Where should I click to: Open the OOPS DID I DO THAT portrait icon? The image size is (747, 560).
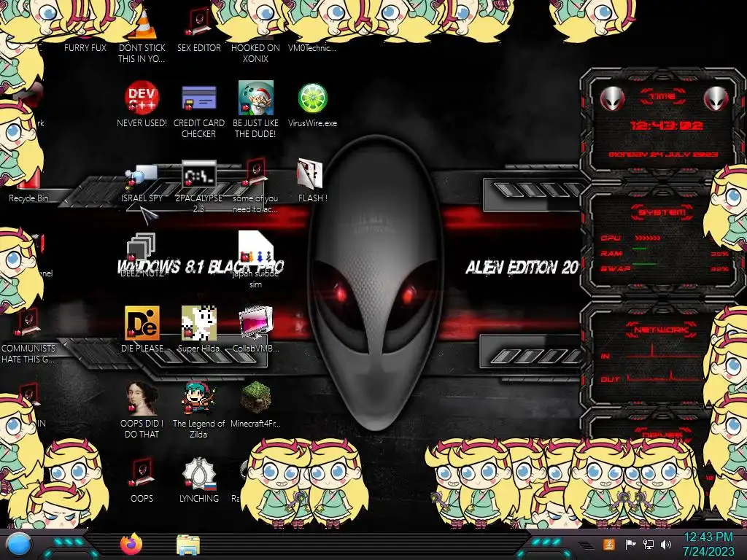point(142,398)
